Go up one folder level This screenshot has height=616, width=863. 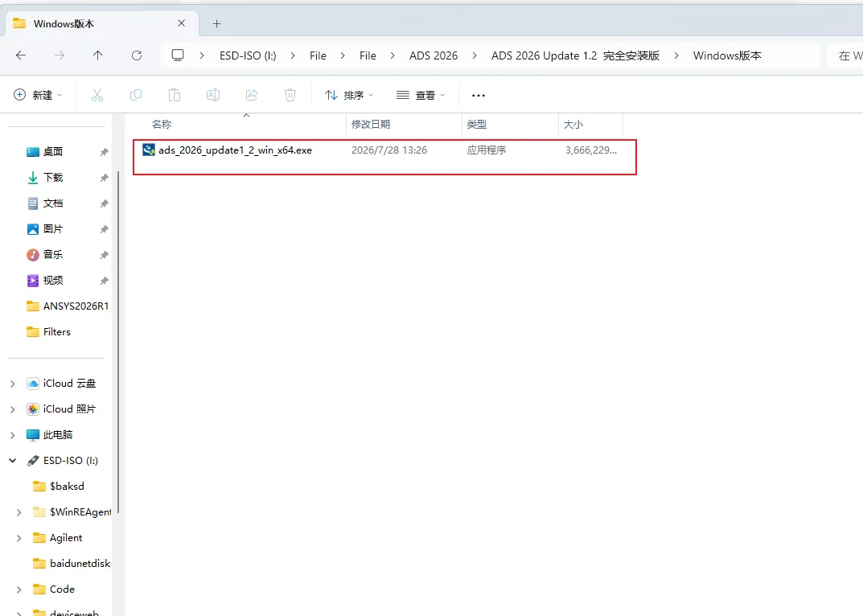click(98, 55)
